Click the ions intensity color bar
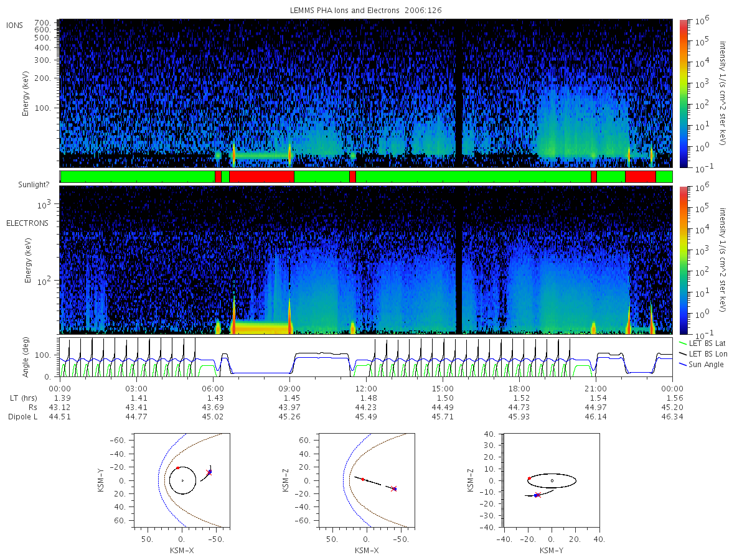Screen dimensions: 747x560 click(683, 93)
